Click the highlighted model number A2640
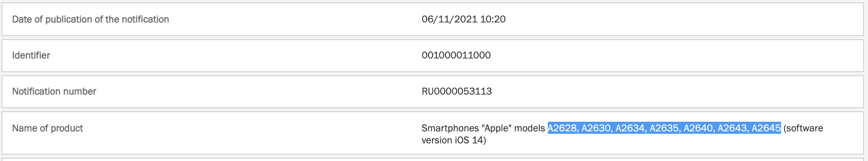Screen dimensions: 868x161 coord(698,128)
